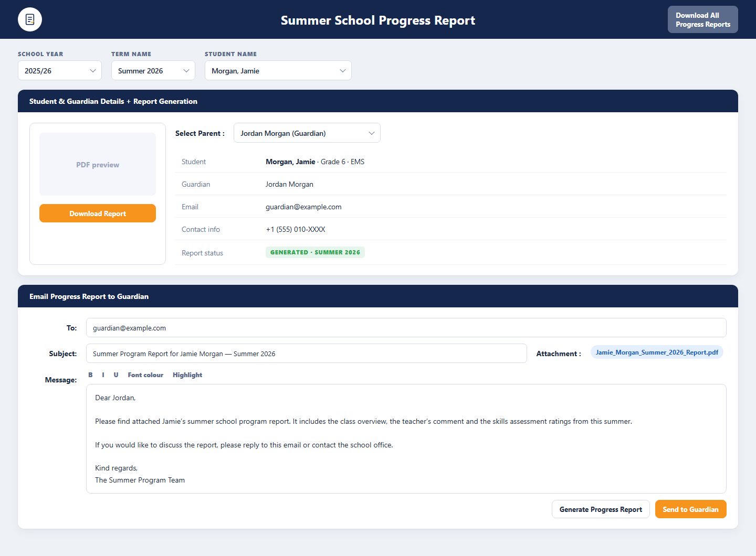Click the PDF preview thumbnail
Image resolution: width=756 pixels, height=556 pixels.
(98, 164)
